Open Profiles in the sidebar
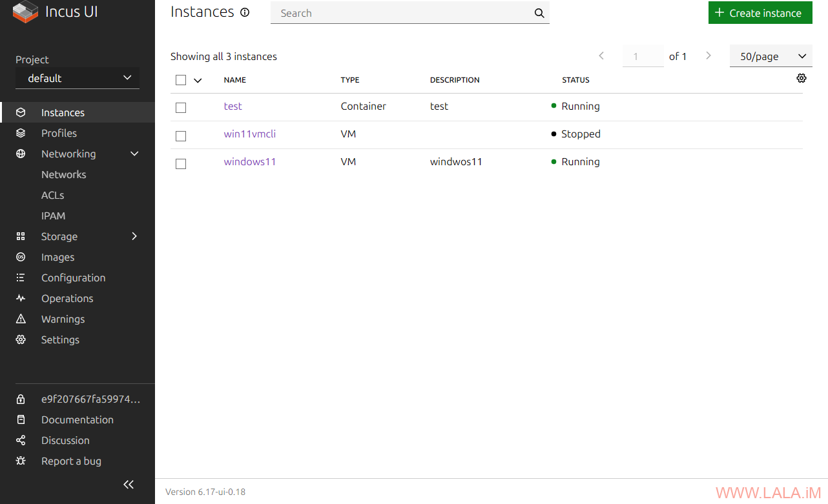The image size is (828, 504). pos(59,133)
